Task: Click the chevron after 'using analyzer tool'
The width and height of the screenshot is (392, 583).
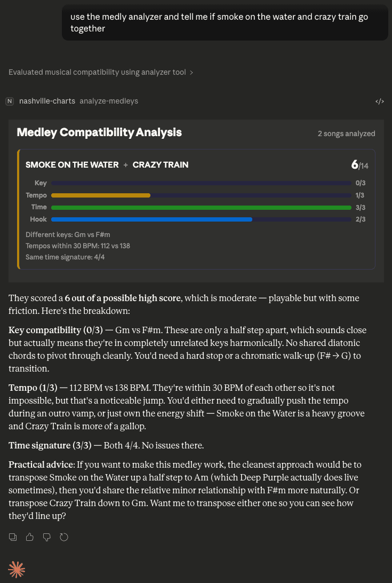Action: 191,73
